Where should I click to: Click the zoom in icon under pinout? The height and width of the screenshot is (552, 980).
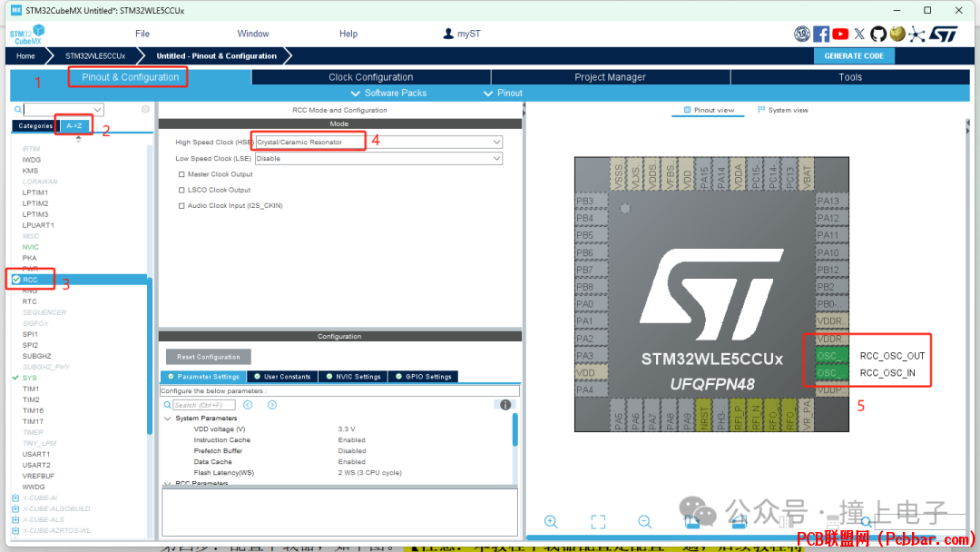coord(551,521)
